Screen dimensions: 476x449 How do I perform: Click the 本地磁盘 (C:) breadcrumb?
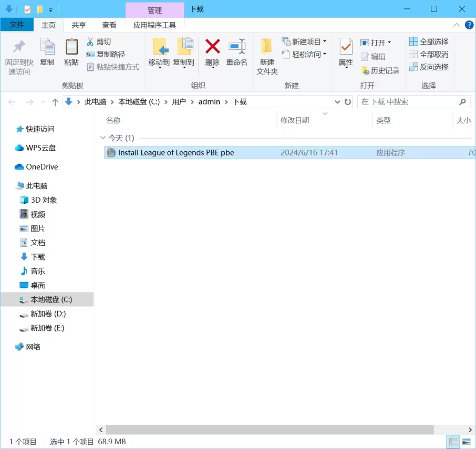pos(139,102)
